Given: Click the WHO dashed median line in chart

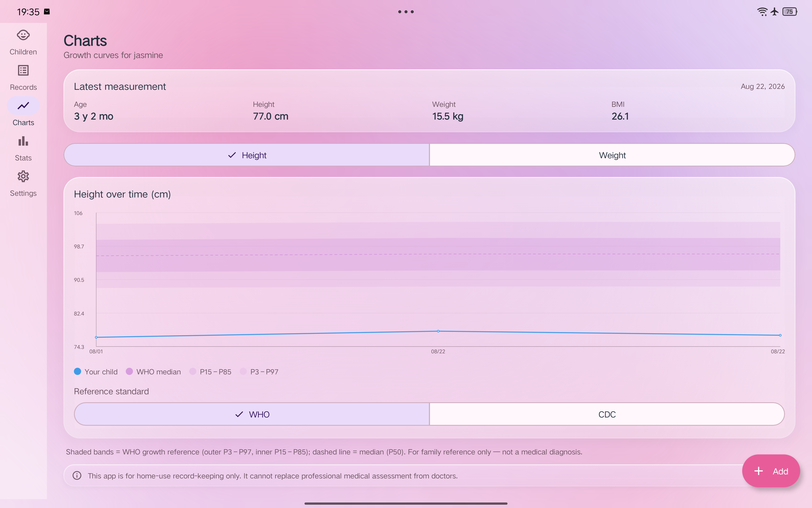Looking at the screenshot, I should pos(438,254).
